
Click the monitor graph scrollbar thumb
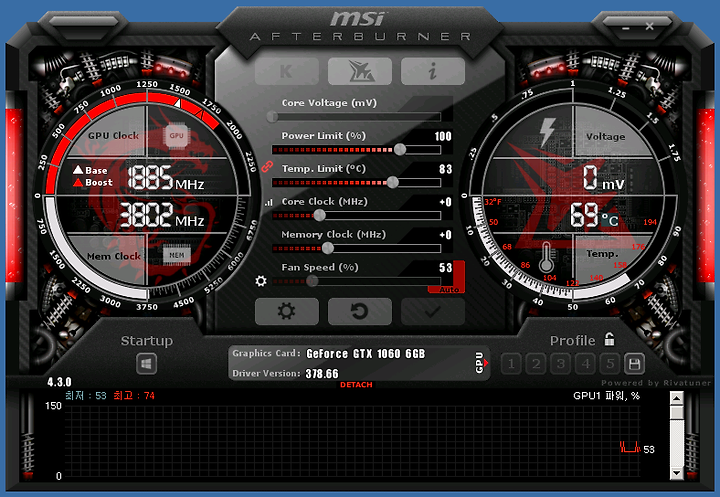point(676,412)
